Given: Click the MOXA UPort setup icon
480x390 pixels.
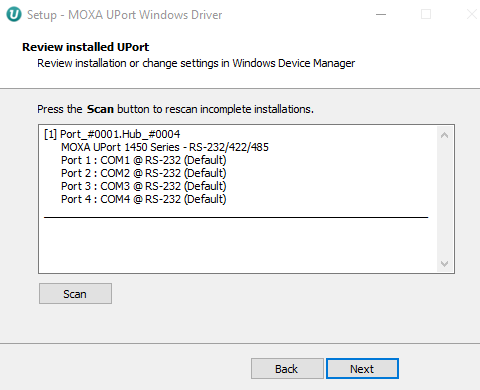Looking at the screenshot, I should (14, 15).
